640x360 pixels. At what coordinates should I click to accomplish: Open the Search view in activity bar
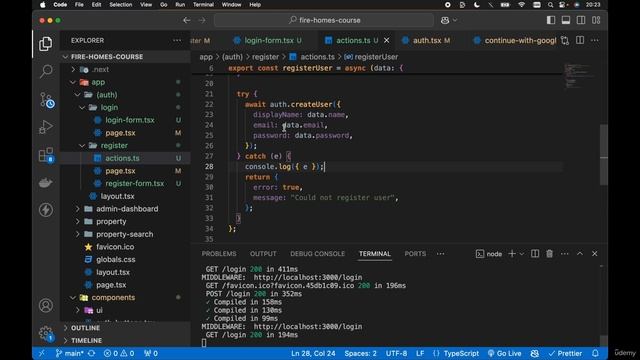46,71
